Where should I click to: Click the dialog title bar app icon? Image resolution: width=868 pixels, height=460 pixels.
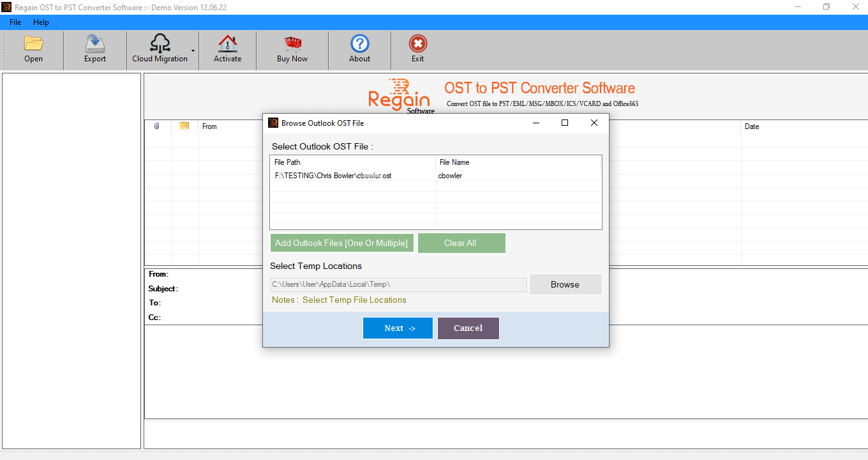pos(273,123)
